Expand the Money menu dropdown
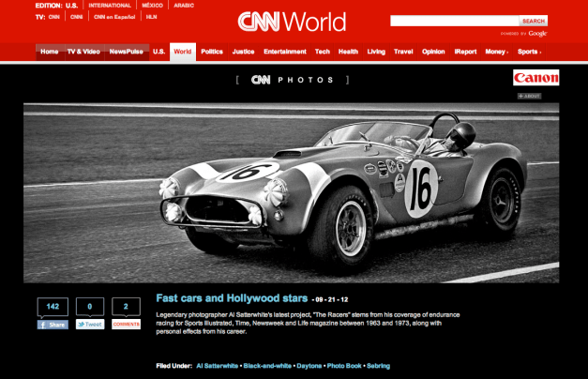This screenshot has width=588, height=379. 496,52
